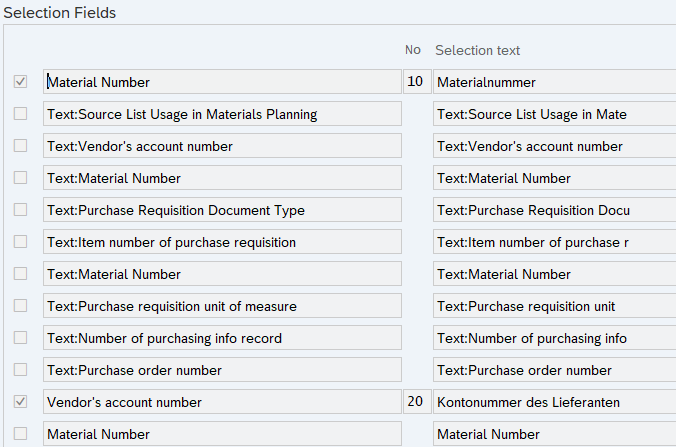Viewport: 676px width, 447px height.
Task: Mark the Text:Purchase requisition unit of measure checkbox
Action: [20, 306]
